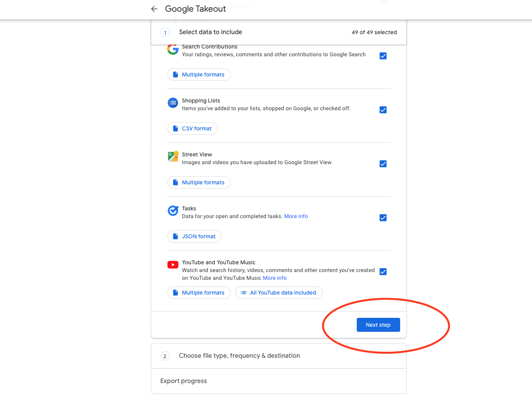Click the step 2 number circle
The height and width of the screenshot is (397, 532).
[165, 356]
